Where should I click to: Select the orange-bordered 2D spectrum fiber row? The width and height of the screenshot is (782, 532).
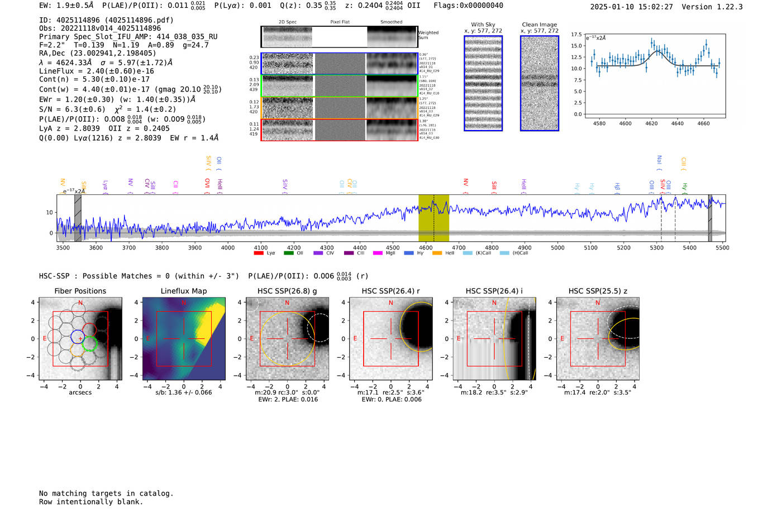pos(340,108)
